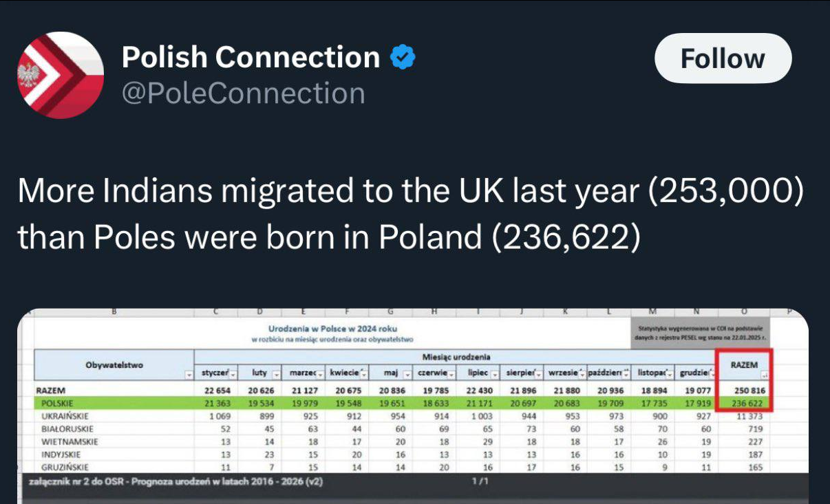Image resolution: width=830 pixels, height=504 pixels.
Task: Open the @PoleConnection handle link
Action: [x=243, y=93]
